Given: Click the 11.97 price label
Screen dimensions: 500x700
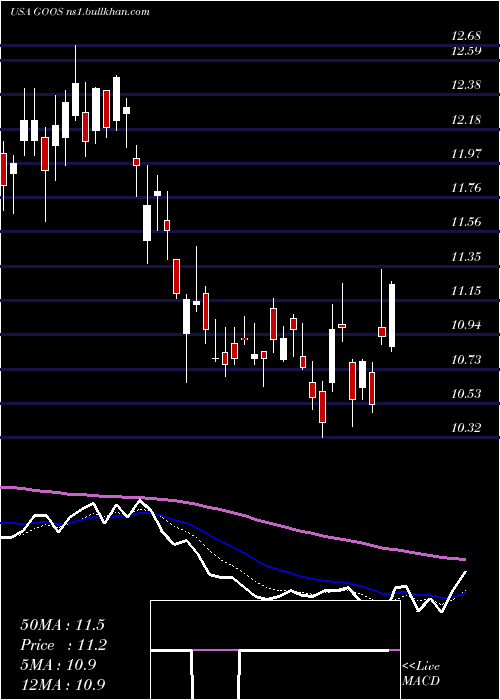Looking at the screenshot, I should [x=466, y=154].
